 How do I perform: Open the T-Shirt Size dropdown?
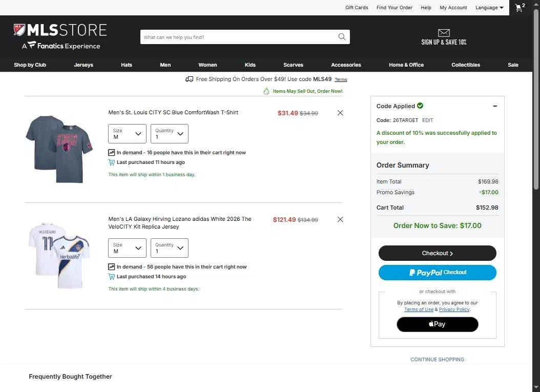tap(127, 134)
